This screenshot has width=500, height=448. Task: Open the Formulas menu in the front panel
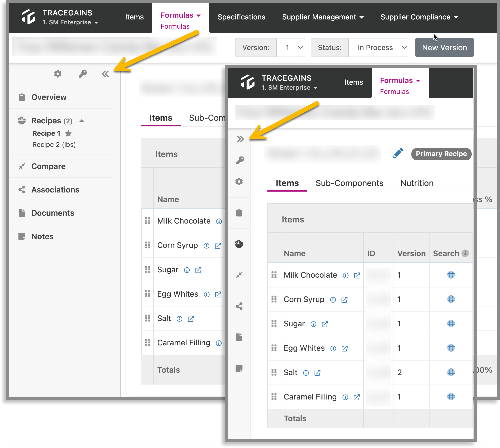click(400, 80)
